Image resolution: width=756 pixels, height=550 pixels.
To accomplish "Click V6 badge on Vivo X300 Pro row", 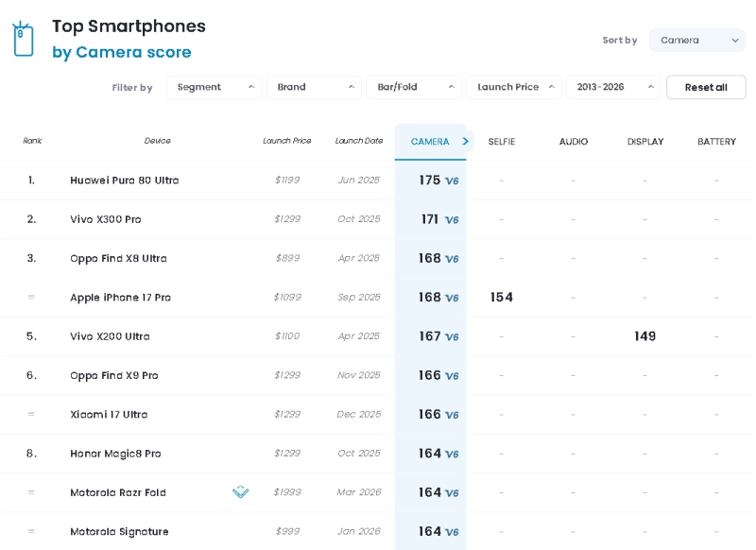I will point(452,220).
